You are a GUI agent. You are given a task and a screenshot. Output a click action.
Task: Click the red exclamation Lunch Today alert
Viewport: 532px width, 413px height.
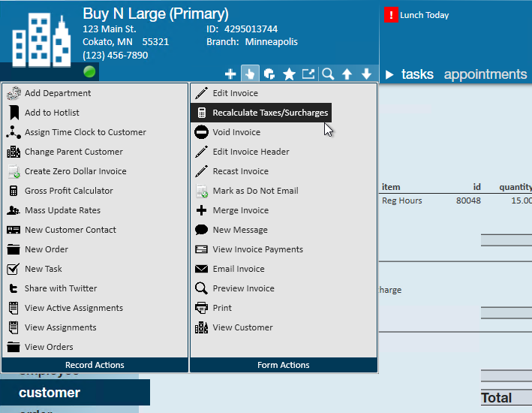(x=391, y=15)
